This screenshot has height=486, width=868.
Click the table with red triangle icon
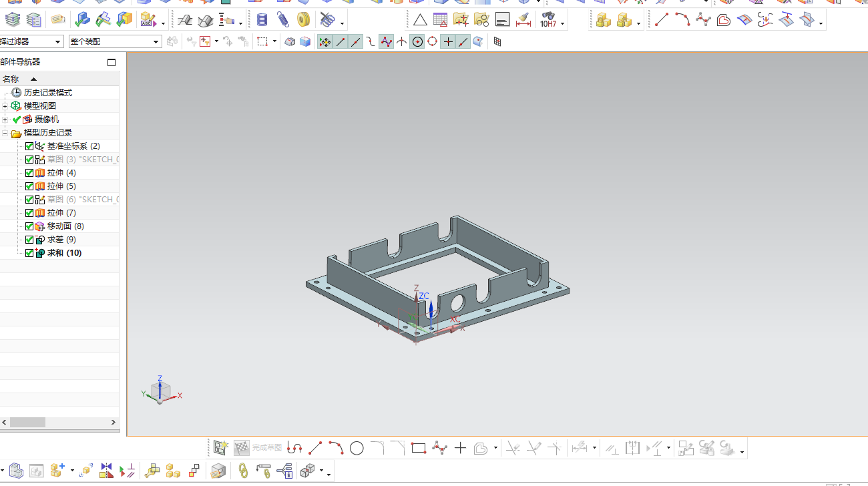(441, 20)
